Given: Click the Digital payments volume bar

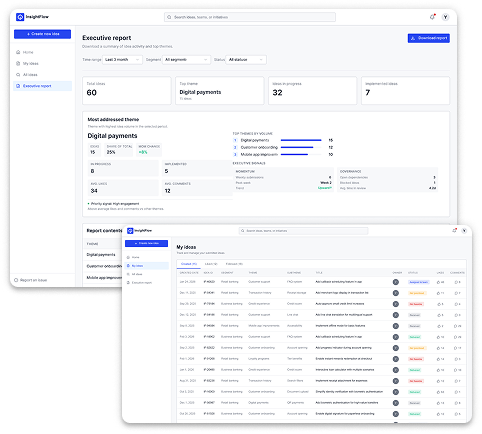Looking at the screenshot, I should pyautogui.click(x=301, y=140).
